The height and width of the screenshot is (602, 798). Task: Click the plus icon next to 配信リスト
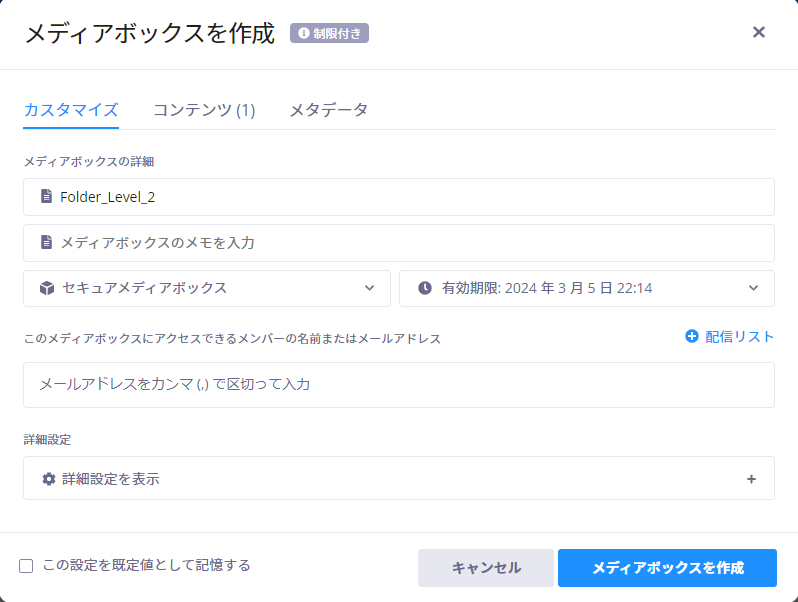point(692,336)
